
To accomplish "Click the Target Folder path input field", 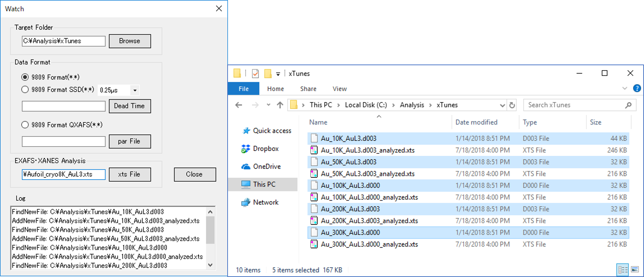I will click(64, 41).
